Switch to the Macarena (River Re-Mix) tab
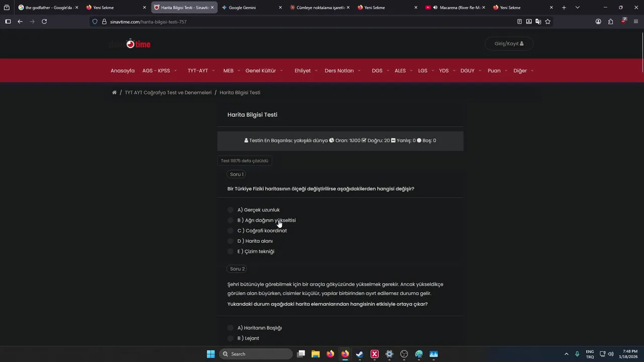This screenshot has width=644, height=362. 455,8
